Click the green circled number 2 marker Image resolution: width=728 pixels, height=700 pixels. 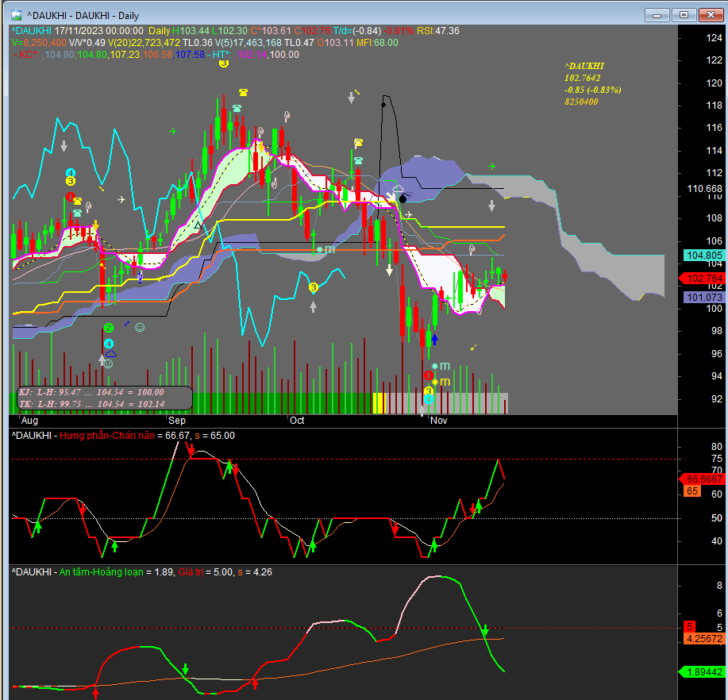coord(109,328)
